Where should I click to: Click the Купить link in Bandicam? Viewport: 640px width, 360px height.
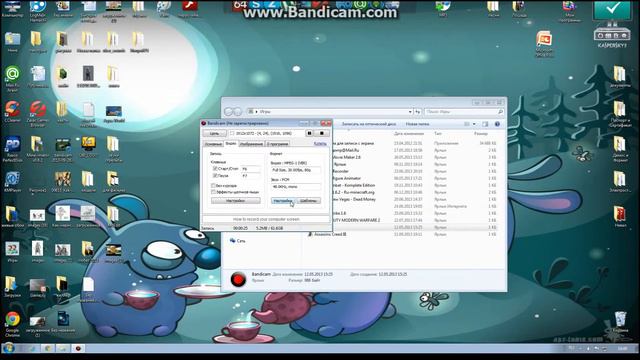tap(320, 144)
